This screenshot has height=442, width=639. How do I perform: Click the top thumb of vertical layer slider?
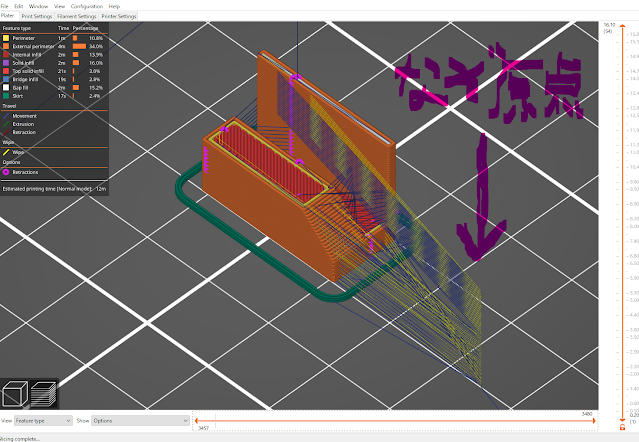tap(622, 26)
